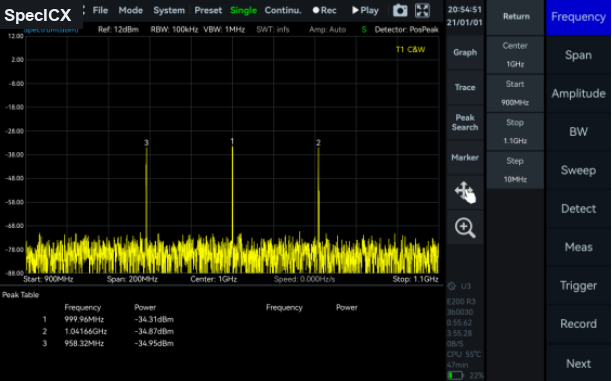The width and height of the screenshot is (612, 381).
Task: Select the Trigger tab
Action: tap(578, 285)
